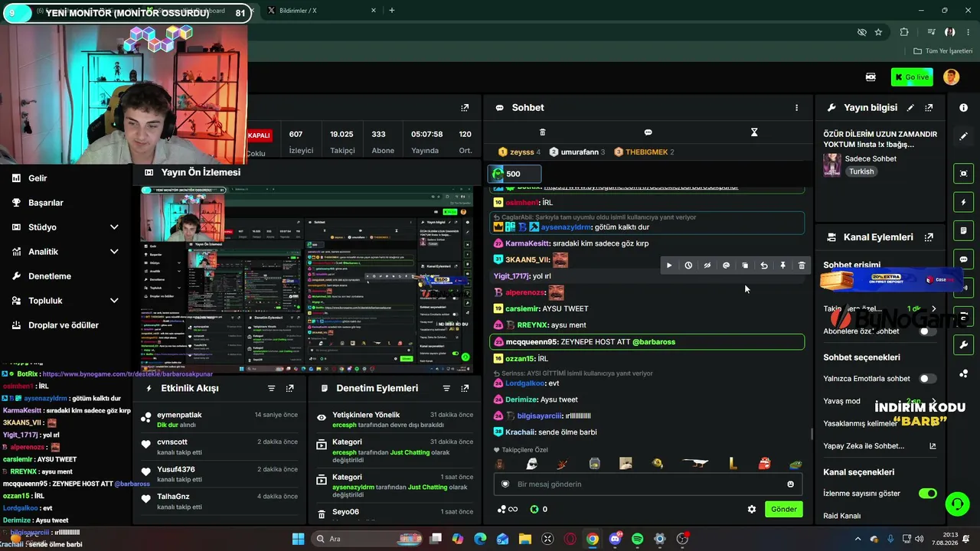Click the eymenpatlak row in Etkinlik Akışı
The height and width of the screenshot is (551, 980).
219,420
